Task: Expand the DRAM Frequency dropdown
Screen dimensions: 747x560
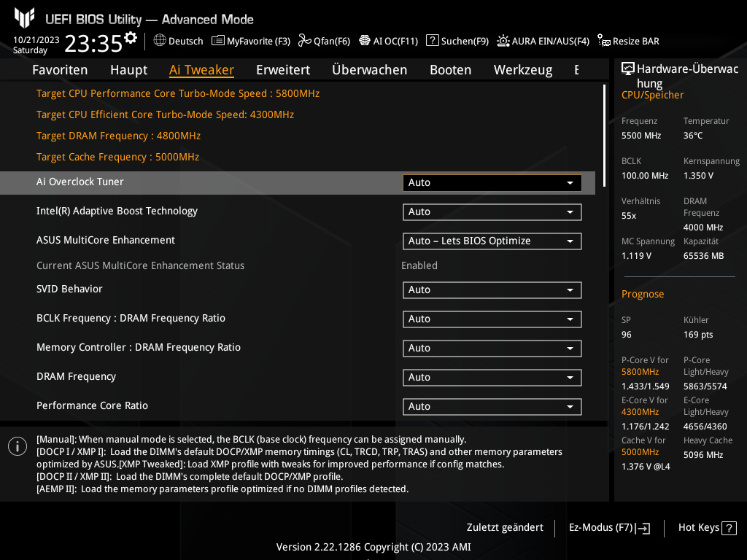Action: click(492, 378)
